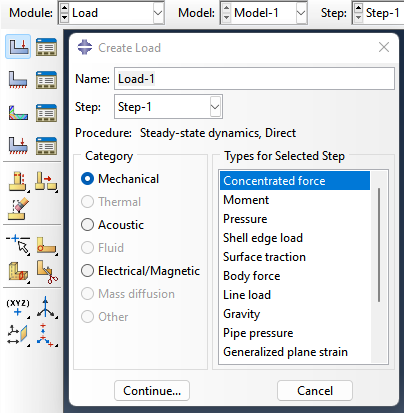The height and width of the screenshot is (413, 404).
Task: Open the Load Manager icon
Action: click(x=46, y=47)
